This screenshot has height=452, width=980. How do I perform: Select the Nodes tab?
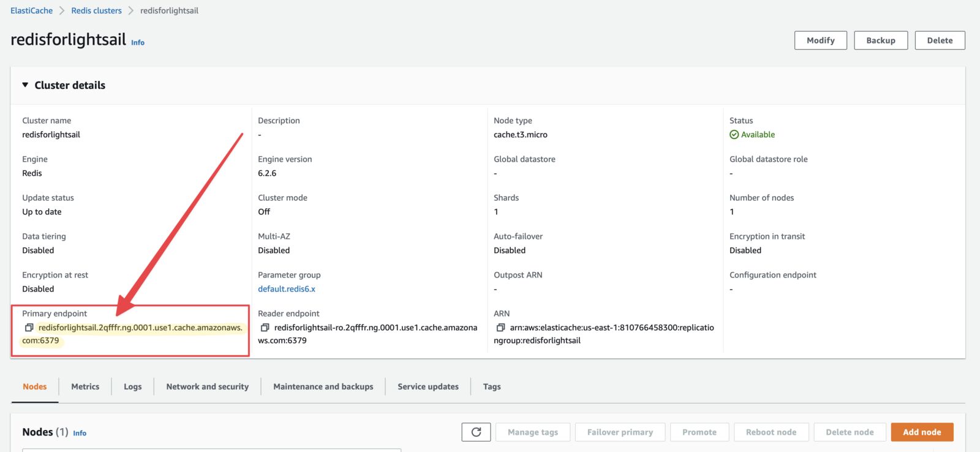[35, 386]
